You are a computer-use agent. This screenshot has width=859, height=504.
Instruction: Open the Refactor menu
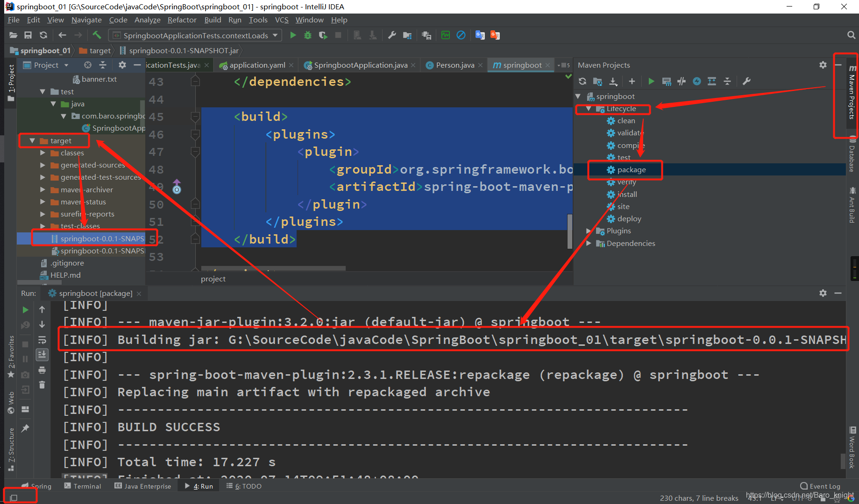click(x=182, y=20)
